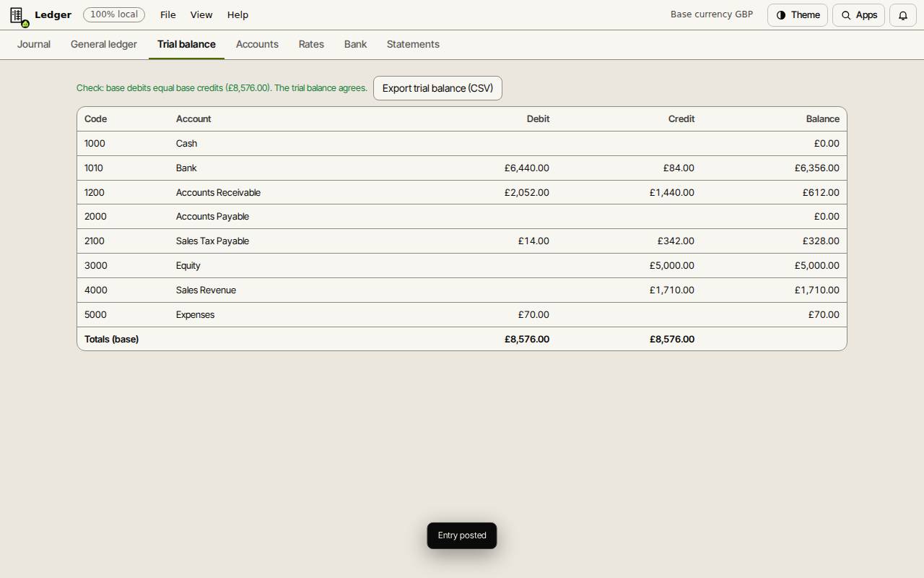The width and height of the screenshot is (924, 578).
Task: Open the View menu
Action: pyautogui.click(x=201, y=14)
